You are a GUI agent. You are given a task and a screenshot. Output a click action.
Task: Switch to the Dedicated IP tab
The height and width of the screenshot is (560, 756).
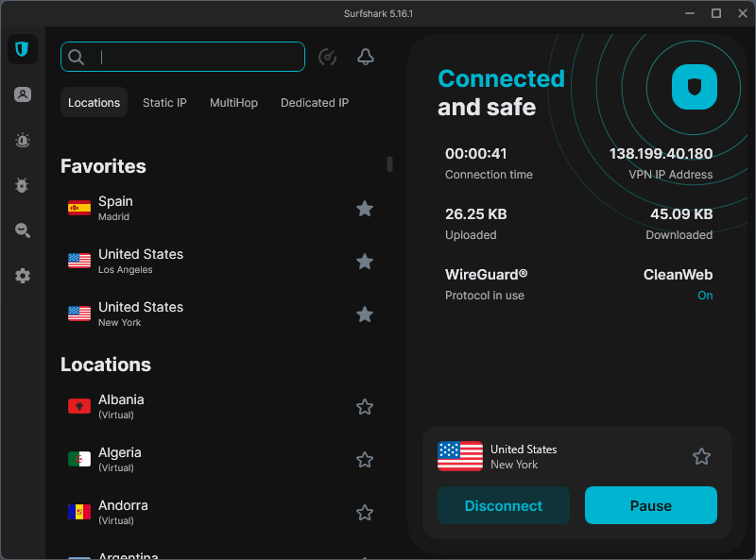pyautogui.click(x=315, y=102)
